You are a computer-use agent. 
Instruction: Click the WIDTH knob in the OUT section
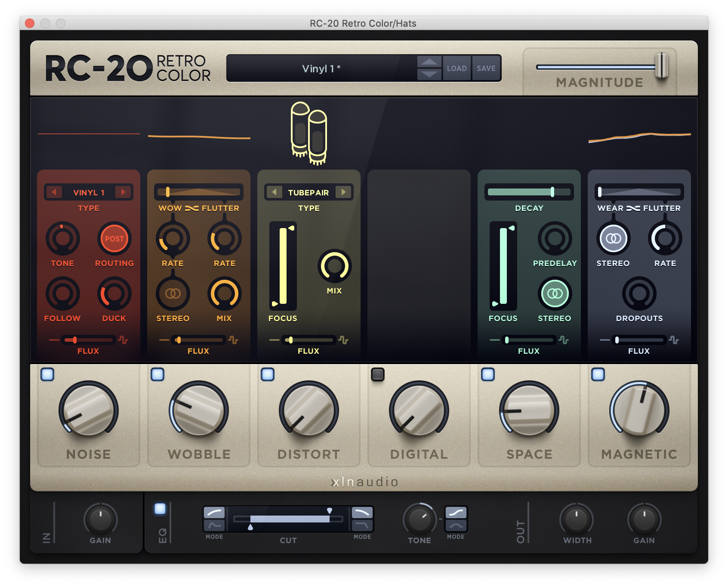click(x=577, y=519)
